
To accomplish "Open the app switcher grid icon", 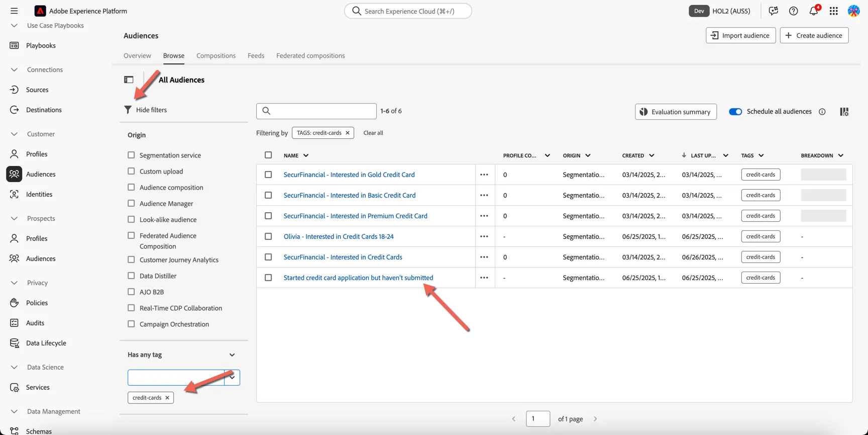I will pyautogui.click(x=833, y=11).
